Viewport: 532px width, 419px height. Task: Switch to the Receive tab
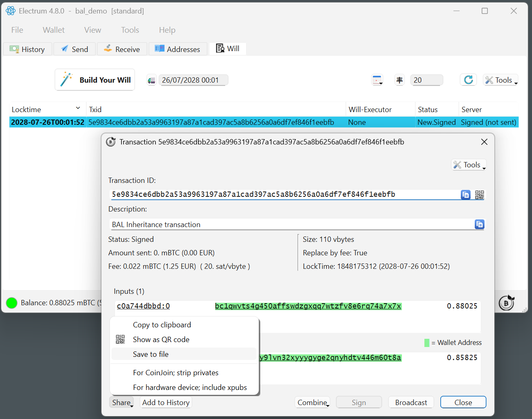(x=122, y=49)
